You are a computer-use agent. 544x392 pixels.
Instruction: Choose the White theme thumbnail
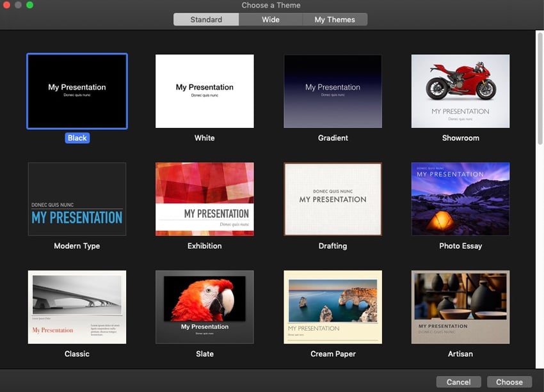tap(205, 91)
